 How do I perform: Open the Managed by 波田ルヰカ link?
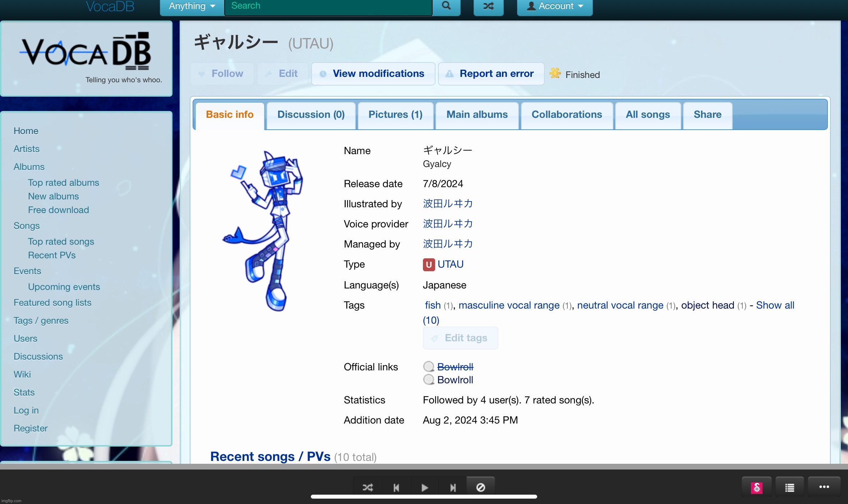[448, 244]
